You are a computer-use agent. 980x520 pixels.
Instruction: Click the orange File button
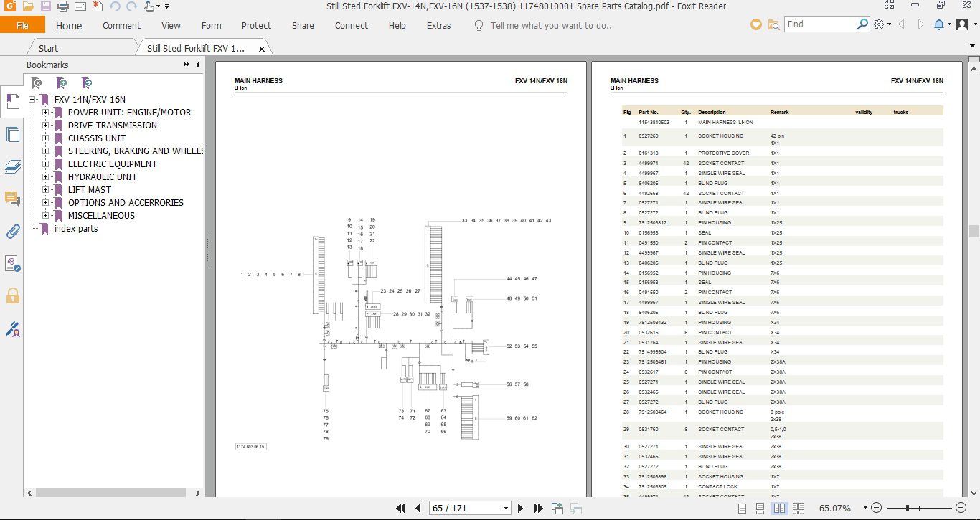tap(22, 25)
